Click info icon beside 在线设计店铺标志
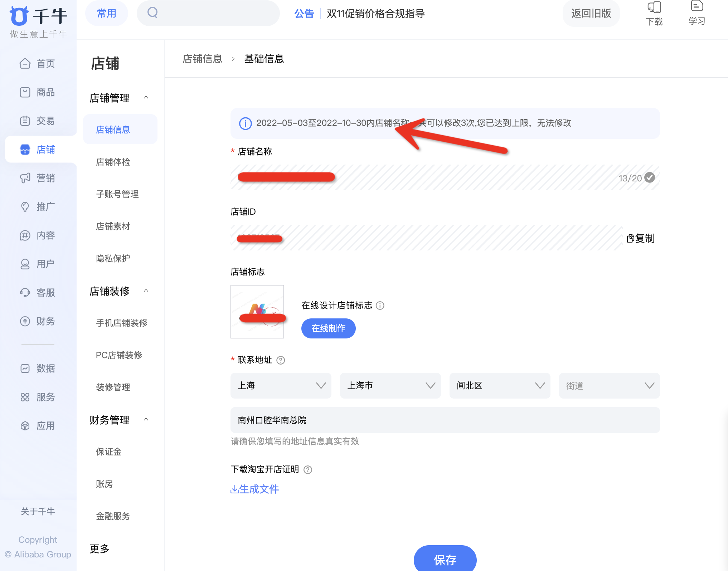This screenshot has height=571, width=728. pos(380,306)
